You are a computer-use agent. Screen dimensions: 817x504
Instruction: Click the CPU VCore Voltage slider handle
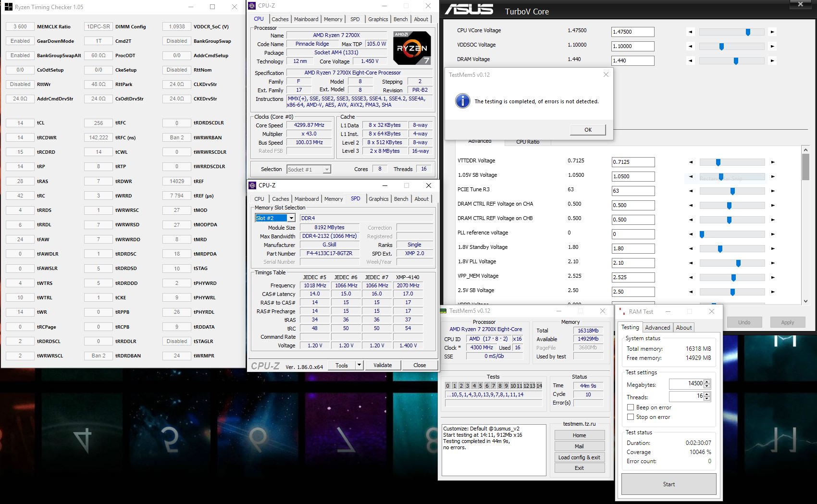(x=748, y=32)
